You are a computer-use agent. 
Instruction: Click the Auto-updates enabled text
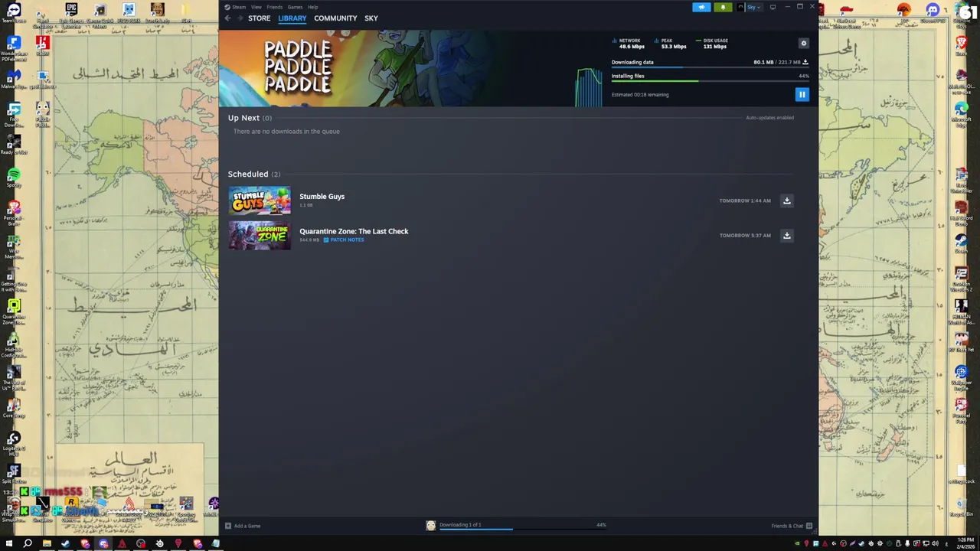pyautogui.click(x=769, y=118)
